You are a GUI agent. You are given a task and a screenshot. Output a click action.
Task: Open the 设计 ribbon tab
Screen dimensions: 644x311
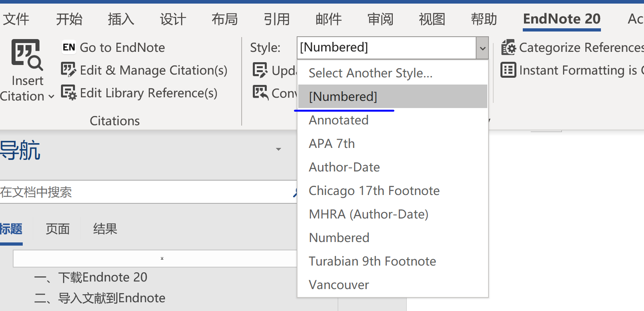[x=173, y=19]
